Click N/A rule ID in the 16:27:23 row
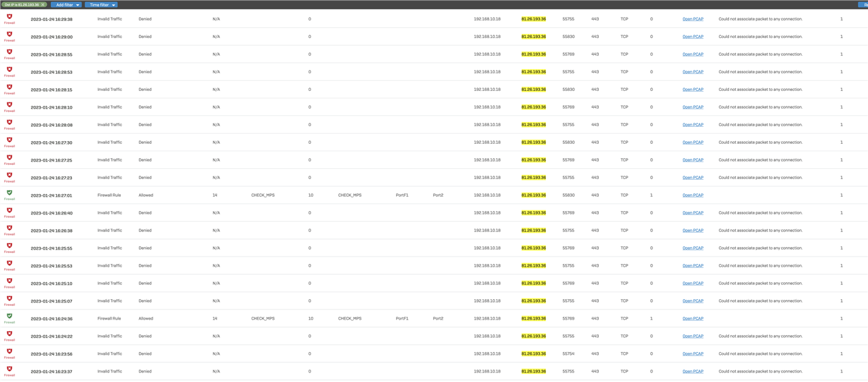 tap(216, 178)
